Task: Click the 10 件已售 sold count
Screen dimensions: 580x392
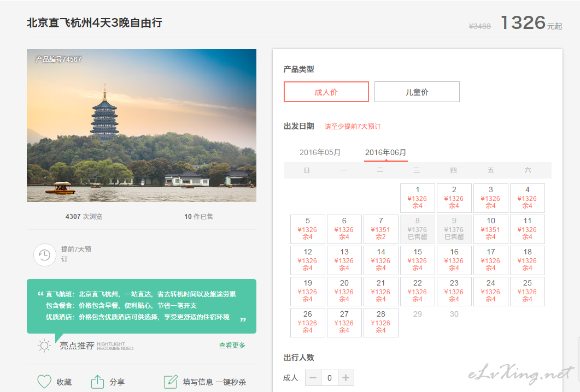Action: (x=198, y=217)
